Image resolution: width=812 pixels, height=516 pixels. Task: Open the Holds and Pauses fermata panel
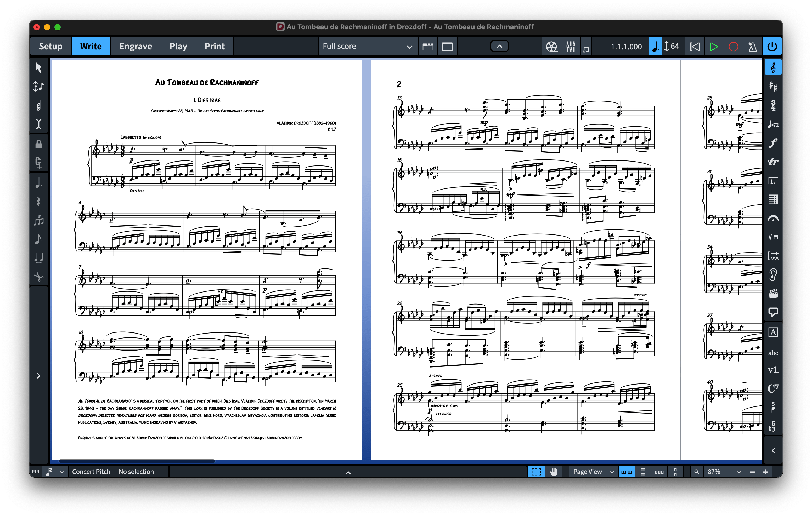pyautogui.click(x=773, y=219)
